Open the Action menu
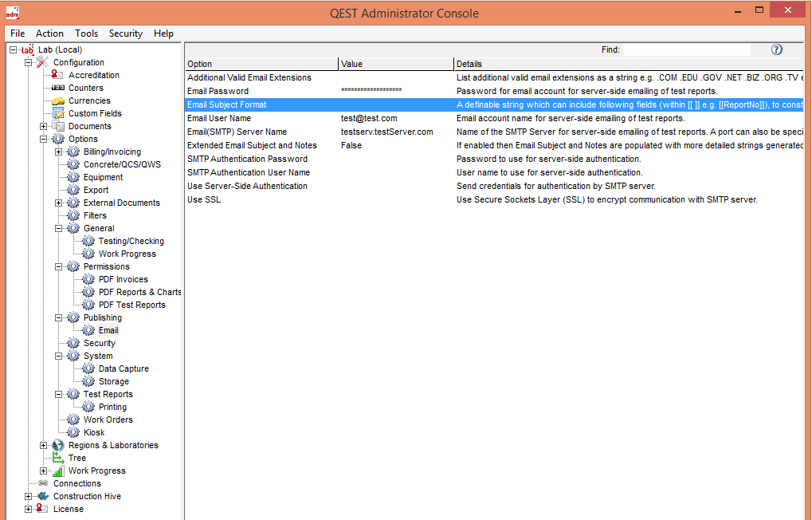812x520 pixels. 49,33
